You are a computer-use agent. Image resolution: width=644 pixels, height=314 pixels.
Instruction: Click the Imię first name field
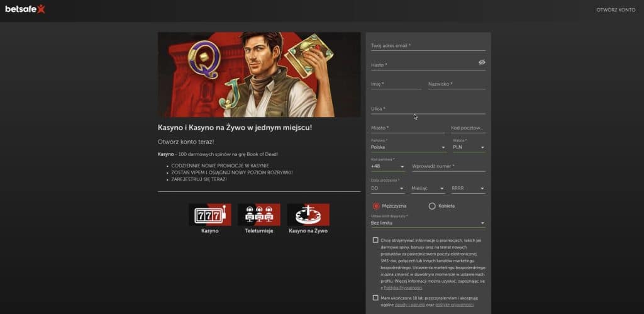point(396,84)
